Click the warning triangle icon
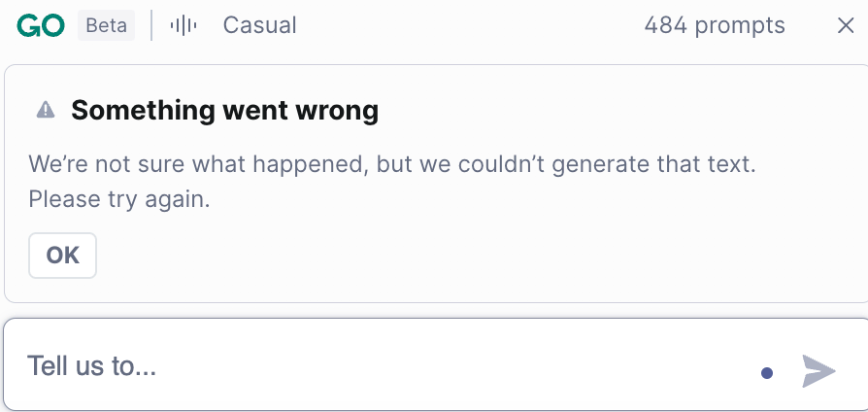This screenshot has width=868, height=412. click(46, 110)
